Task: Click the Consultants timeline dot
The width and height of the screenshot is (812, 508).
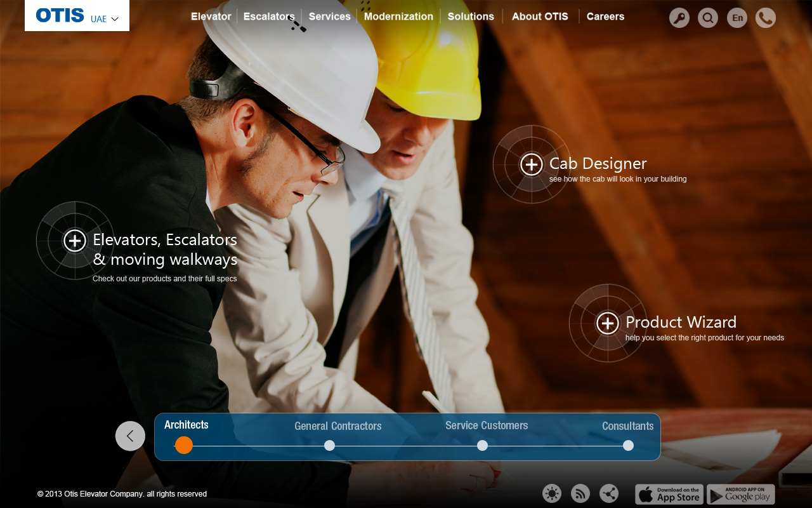Action: point(628,446)
